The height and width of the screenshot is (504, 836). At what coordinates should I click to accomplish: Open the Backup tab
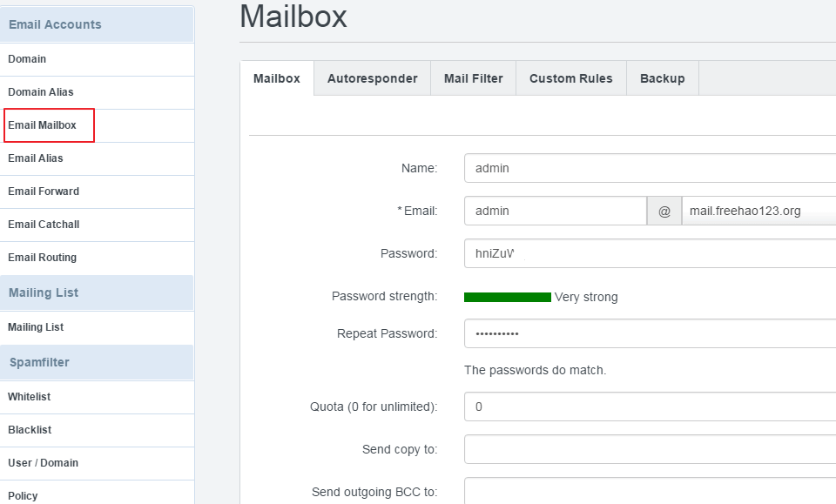tap(663, 78)
